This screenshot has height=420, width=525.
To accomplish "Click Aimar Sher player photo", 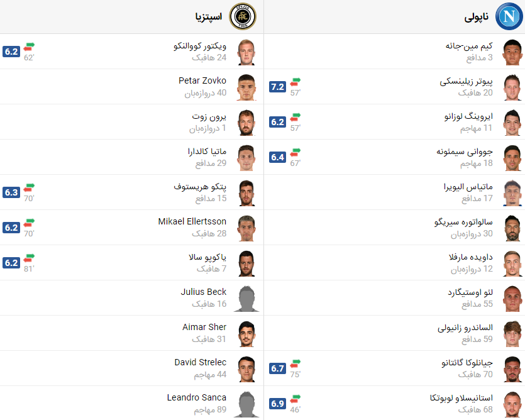I will [x=246, y=334].
